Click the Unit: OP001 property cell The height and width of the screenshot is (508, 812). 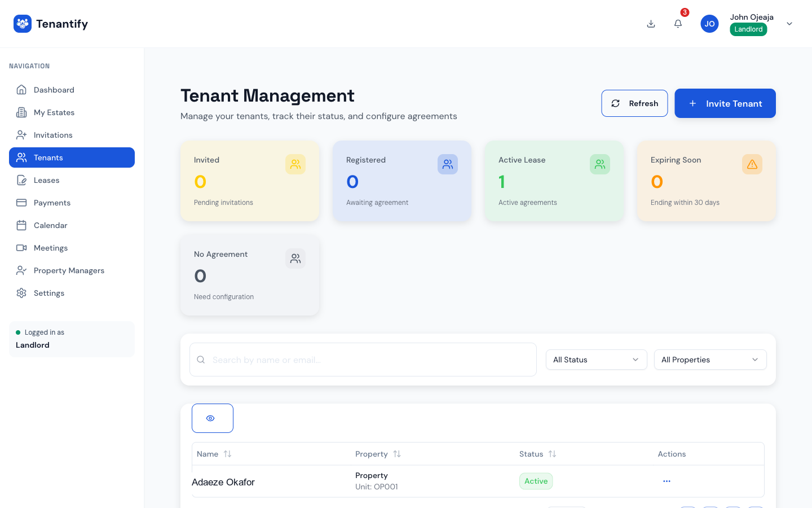377,487
